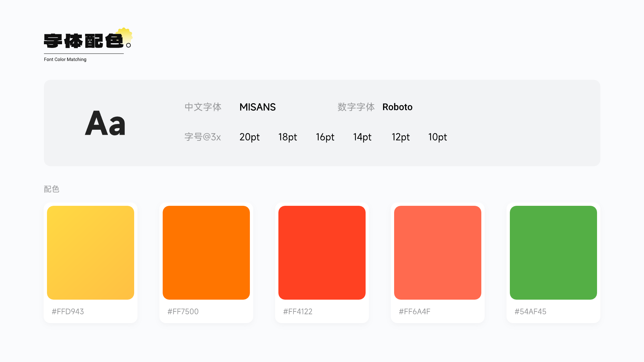Select the 20pt font size
Viewport: 644px width, 362px height.
[x=250, y=137]
